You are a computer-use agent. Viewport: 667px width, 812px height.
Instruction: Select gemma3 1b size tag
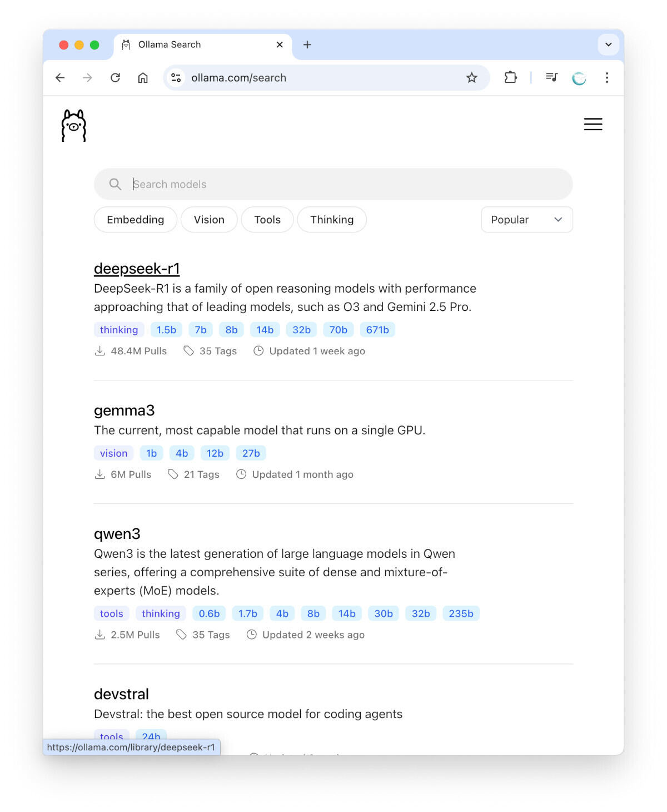tap(151, 453)
